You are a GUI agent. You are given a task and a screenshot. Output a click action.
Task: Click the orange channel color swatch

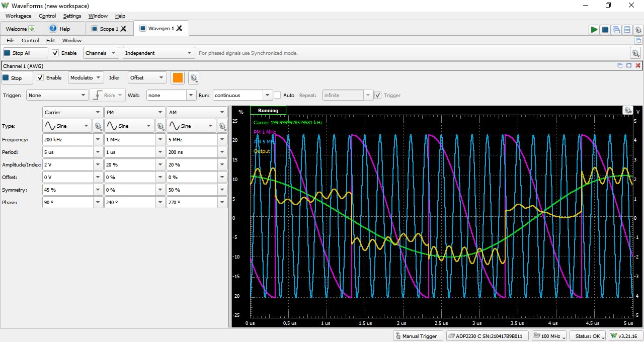[178, 78]
